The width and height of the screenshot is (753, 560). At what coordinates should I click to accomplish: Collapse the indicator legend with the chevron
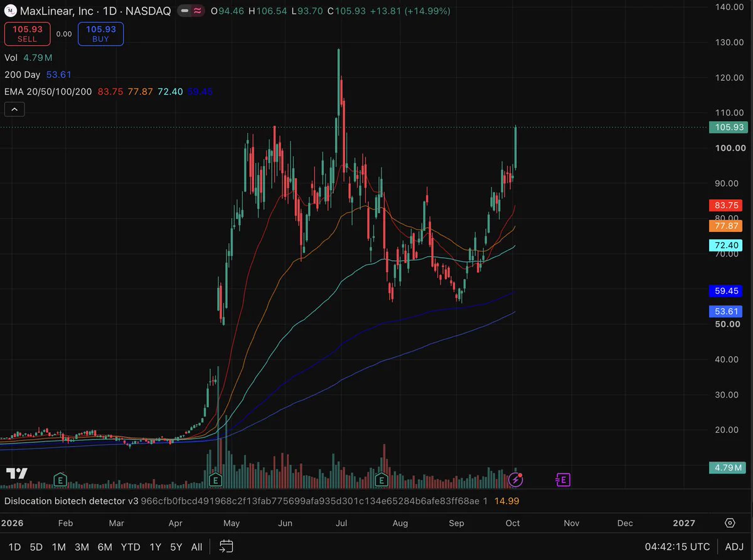[14, 109]
